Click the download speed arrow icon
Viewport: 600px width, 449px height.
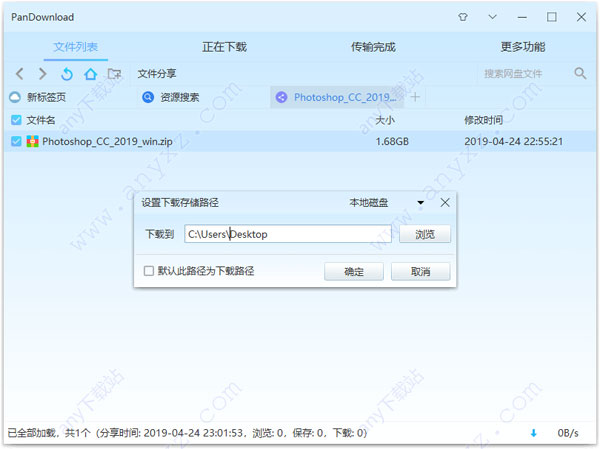click(x=533, y=433)
